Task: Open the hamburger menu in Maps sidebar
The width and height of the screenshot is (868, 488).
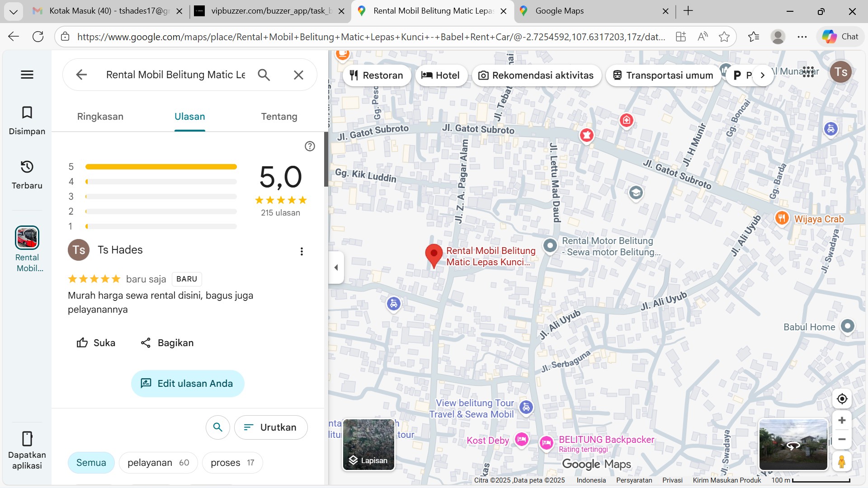Action: (27, 75)
